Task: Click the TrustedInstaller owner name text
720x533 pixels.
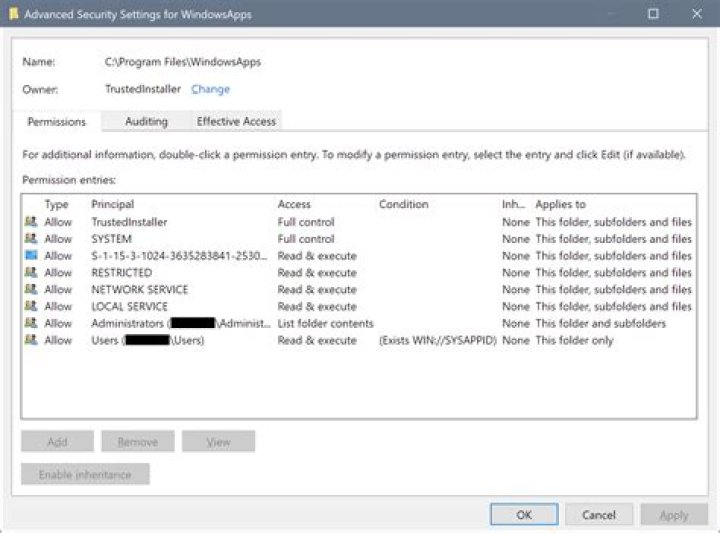Action: [143, 89]
